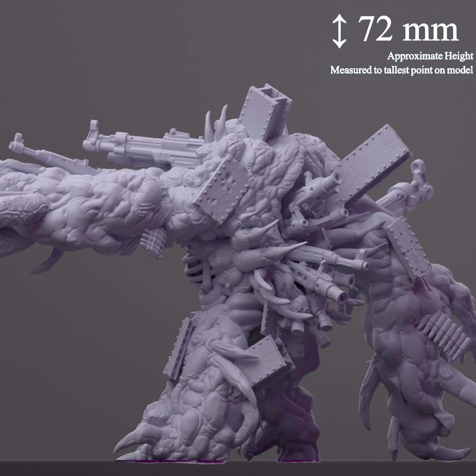Click the "Approximate Height" label
The height and width of the screenshot is (476, 476).
[x=430, y=56]
